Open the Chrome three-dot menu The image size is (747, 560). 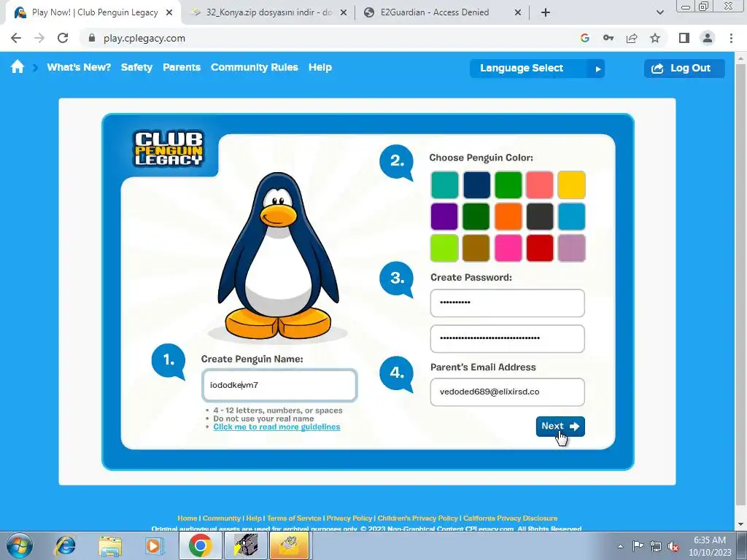tap(731, 38)
